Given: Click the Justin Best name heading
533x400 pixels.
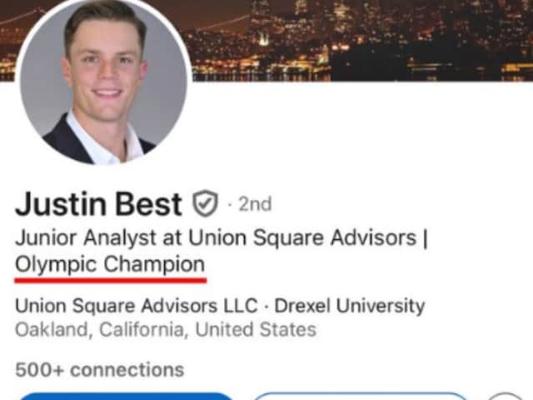Looking at the screenshot, I should point(99,204).
